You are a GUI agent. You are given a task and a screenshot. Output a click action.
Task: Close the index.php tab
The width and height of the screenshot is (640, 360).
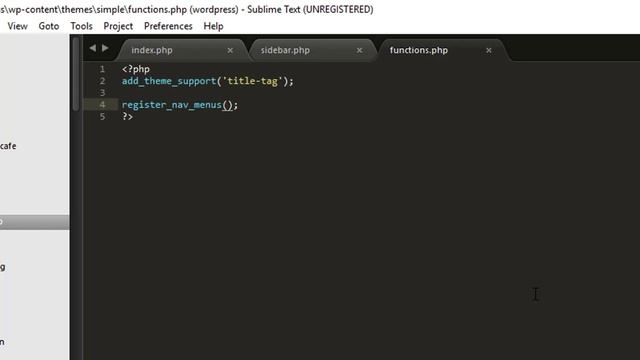230,50
